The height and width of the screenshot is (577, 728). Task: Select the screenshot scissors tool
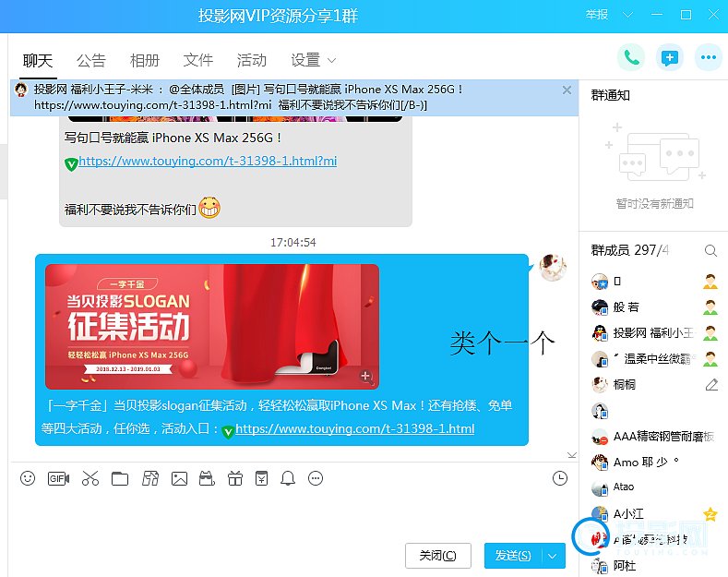90,478
